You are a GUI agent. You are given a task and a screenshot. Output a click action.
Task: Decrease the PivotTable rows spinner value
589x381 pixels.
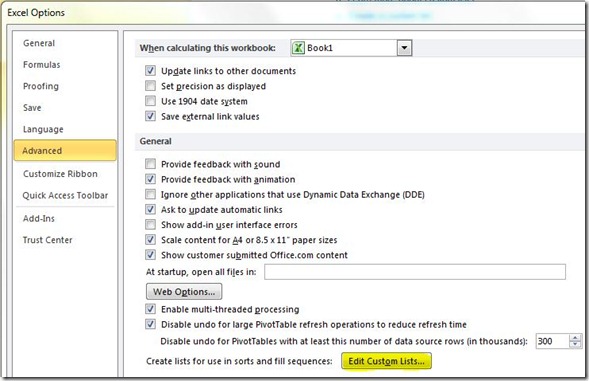pyautogui.click(x=575, y=345)
